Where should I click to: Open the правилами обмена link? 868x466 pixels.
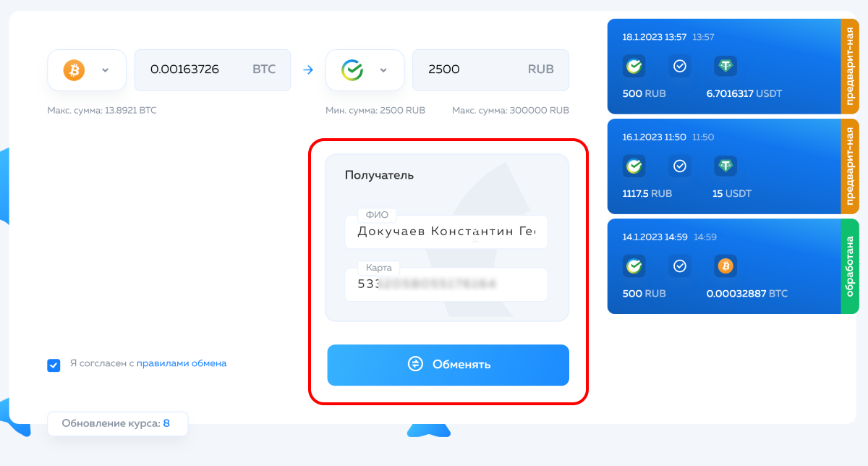[182, 363]
